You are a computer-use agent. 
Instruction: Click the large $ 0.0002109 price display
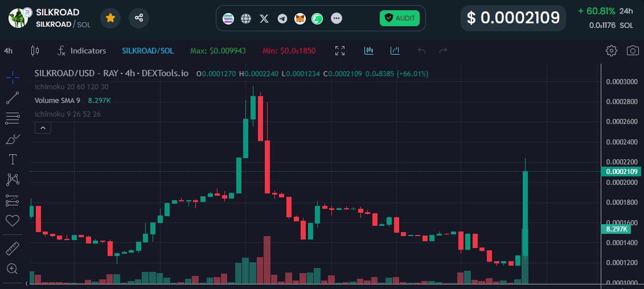coord(513,18)
